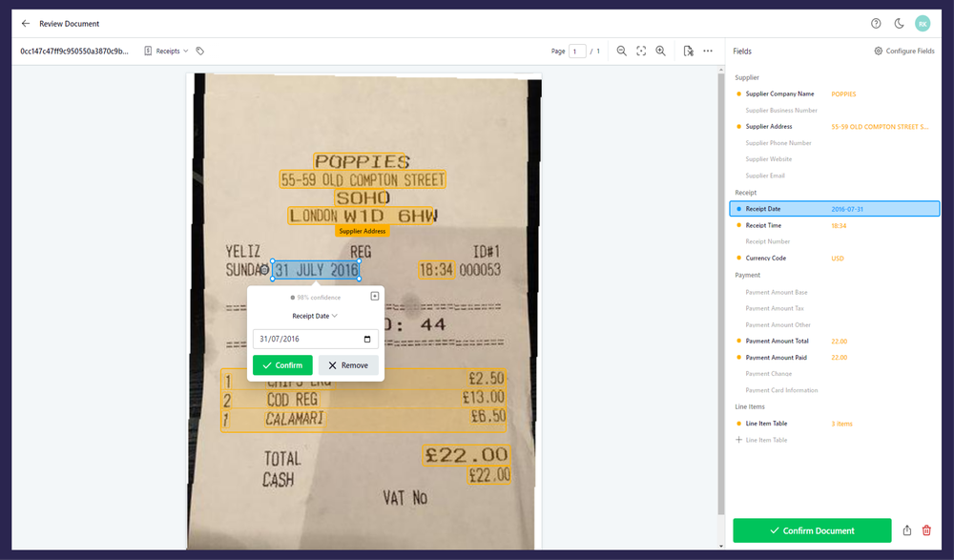Click the £22.00 total box on receipt
Screen dimensions: 954x560
point(467,455)
